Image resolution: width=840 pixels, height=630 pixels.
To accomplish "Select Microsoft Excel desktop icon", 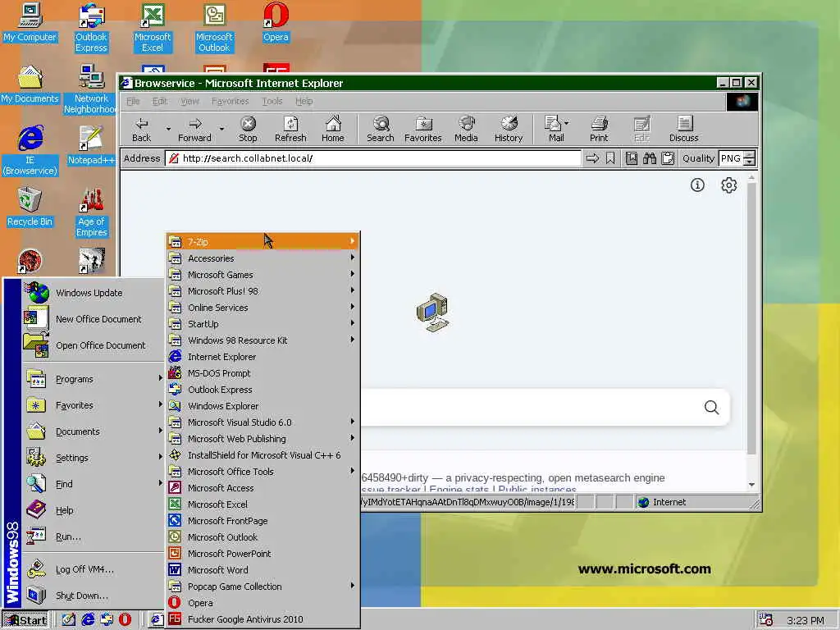I will point(153,27).
